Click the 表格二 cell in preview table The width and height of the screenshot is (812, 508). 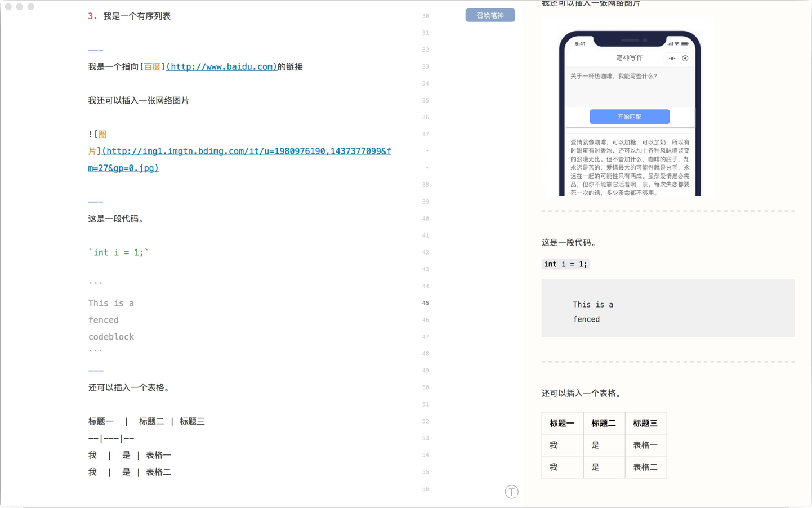point(646,467)
